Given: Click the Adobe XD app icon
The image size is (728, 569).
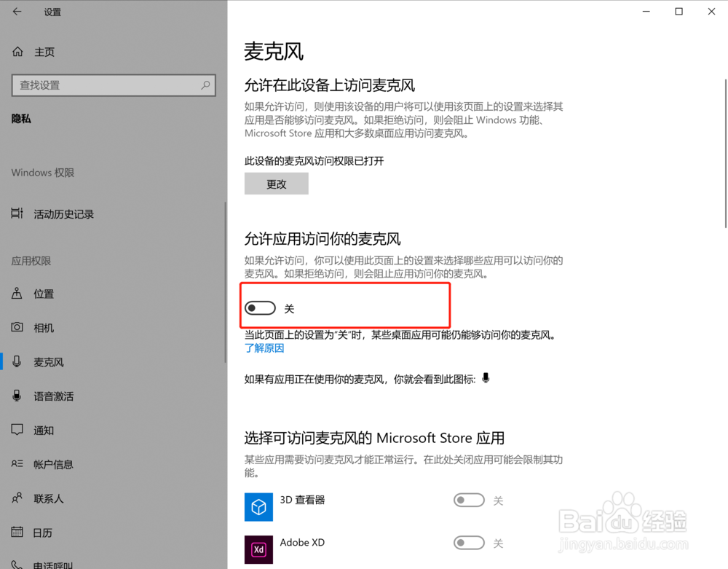Looking at the screenshot, I should [x=258, y=549].
